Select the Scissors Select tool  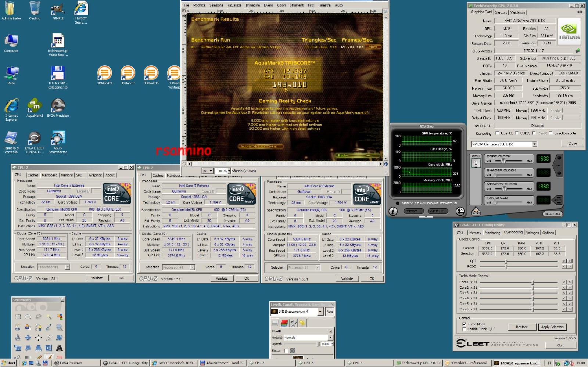click(x=18, y=327)
